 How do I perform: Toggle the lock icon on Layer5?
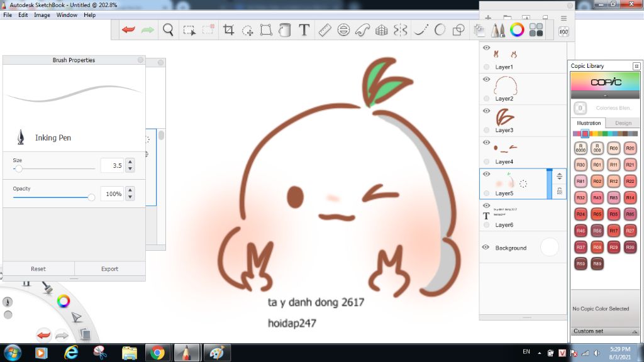click(559, 191)
